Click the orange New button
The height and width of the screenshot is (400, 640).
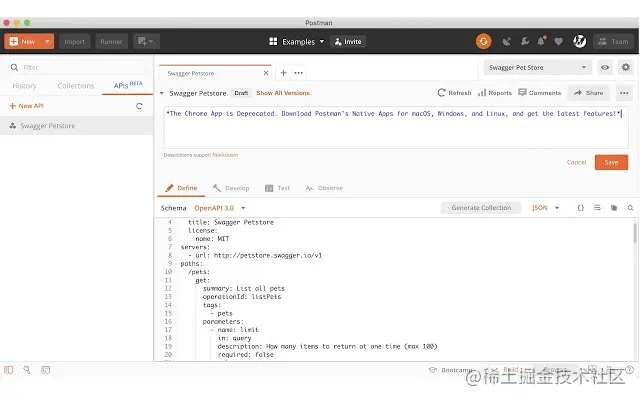(x=23, y=41)
